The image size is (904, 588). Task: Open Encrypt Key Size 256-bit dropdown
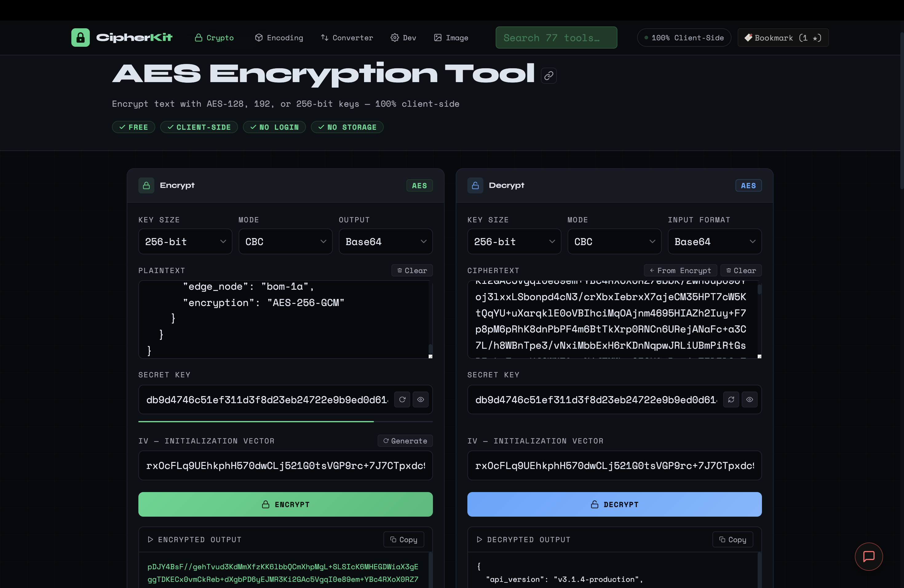pyautogui.click(x=185, y=242)
